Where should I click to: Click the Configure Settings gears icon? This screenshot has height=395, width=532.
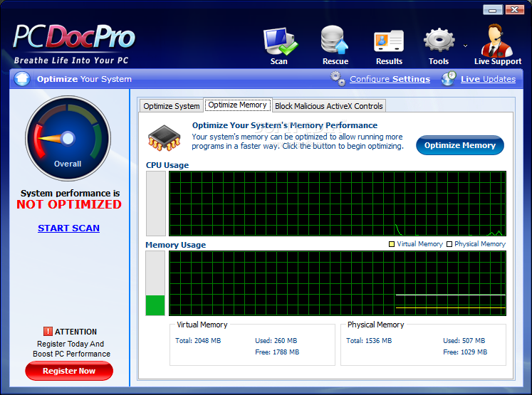point(338,79)
